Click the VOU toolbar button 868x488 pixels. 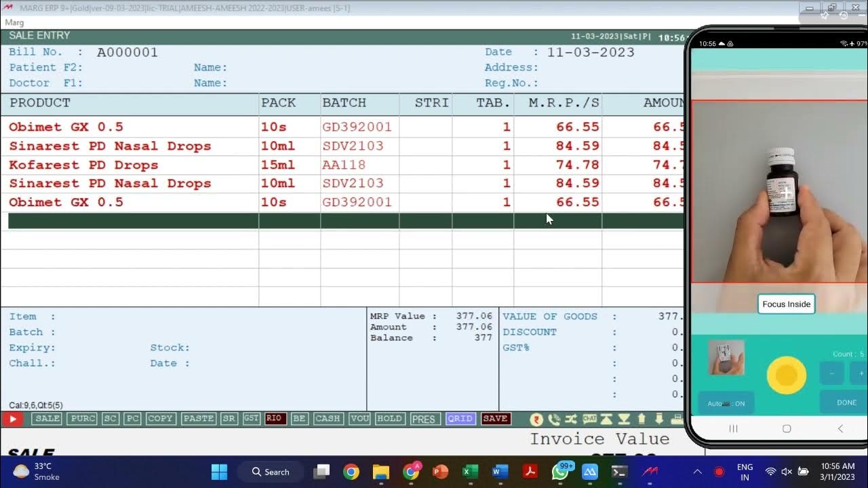click(359, 419)
